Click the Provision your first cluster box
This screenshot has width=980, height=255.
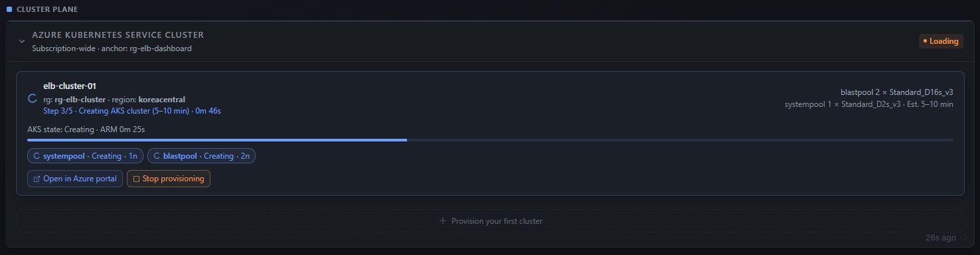click(490, 220)
